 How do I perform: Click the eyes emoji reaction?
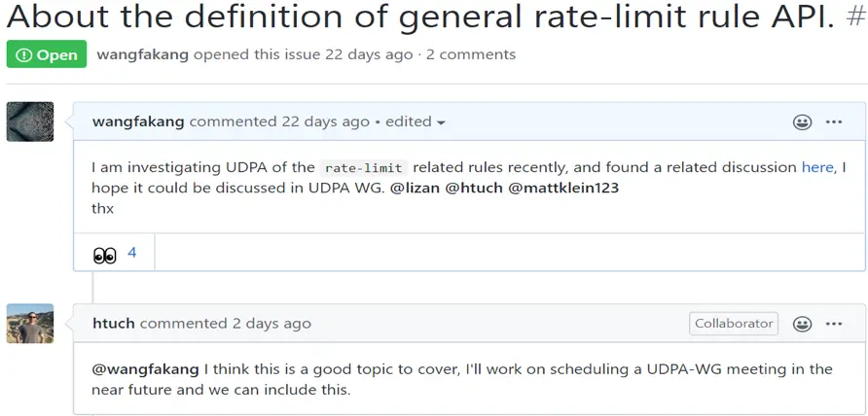pos(105,254)
